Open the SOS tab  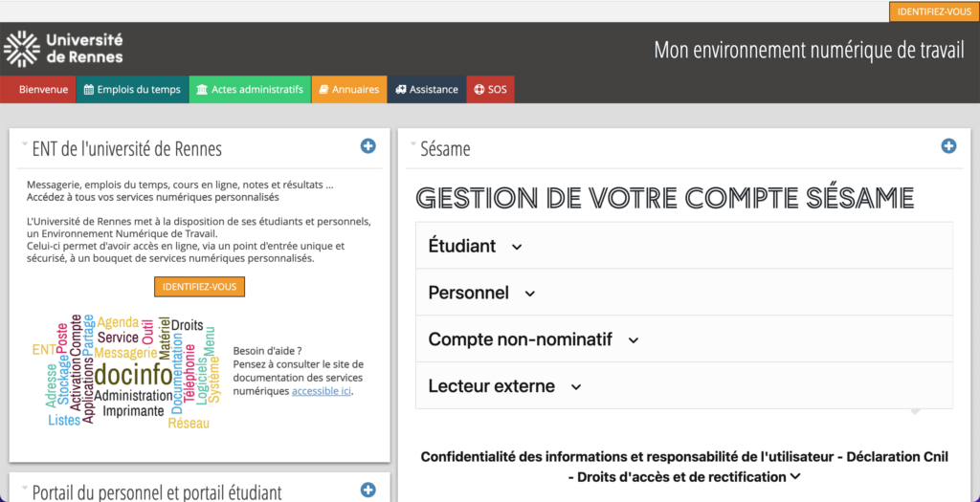coord(491,89)
